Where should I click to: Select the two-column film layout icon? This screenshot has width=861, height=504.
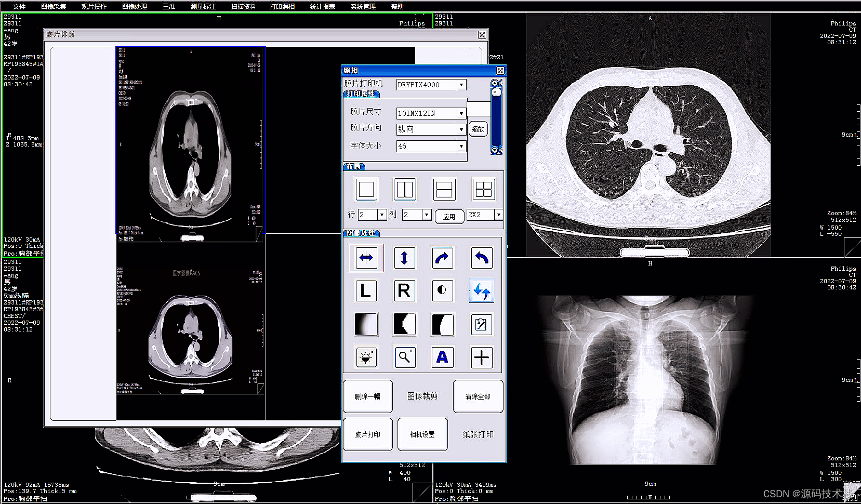(405, 189)
